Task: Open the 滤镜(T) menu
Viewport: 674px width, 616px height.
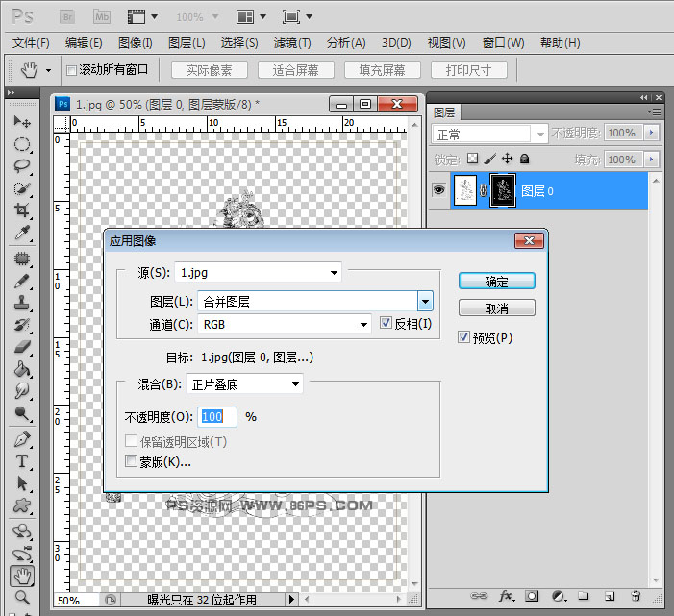Action: (x=292, y=43)
